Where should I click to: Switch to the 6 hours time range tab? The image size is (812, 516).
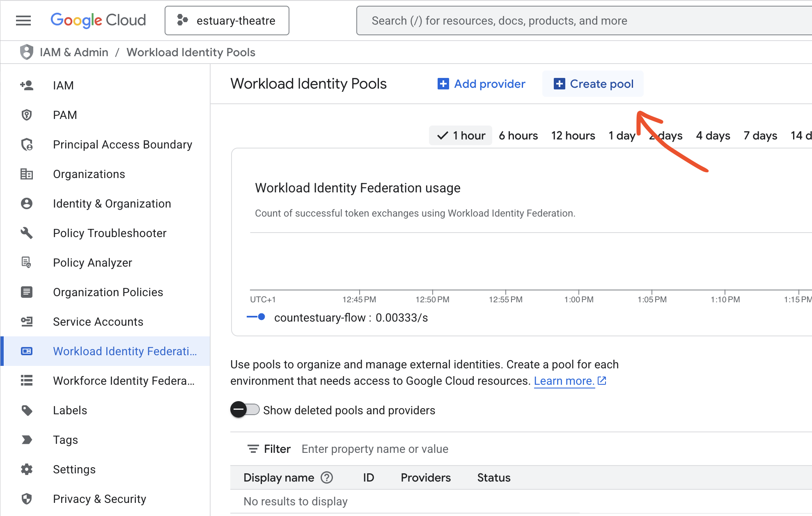click(518, 135)
